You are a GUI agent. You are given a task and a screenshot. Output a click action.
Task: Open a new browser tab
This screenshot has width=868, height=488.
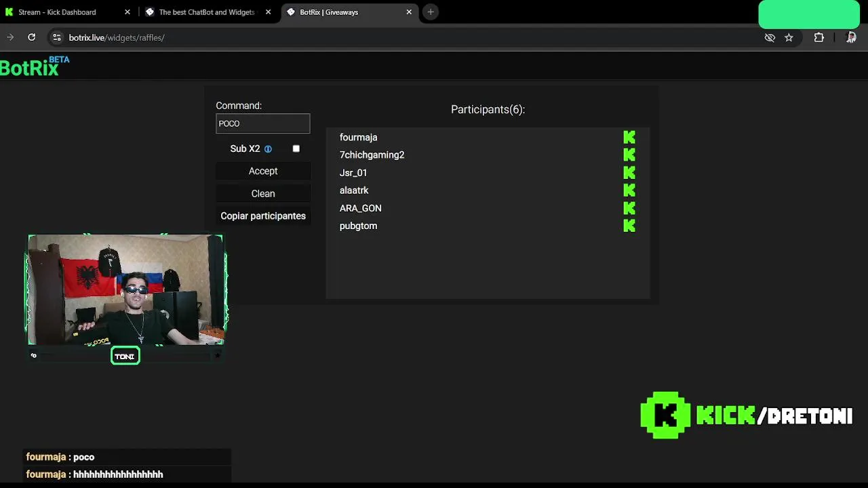pyautogui.click(x=431, y=12)
